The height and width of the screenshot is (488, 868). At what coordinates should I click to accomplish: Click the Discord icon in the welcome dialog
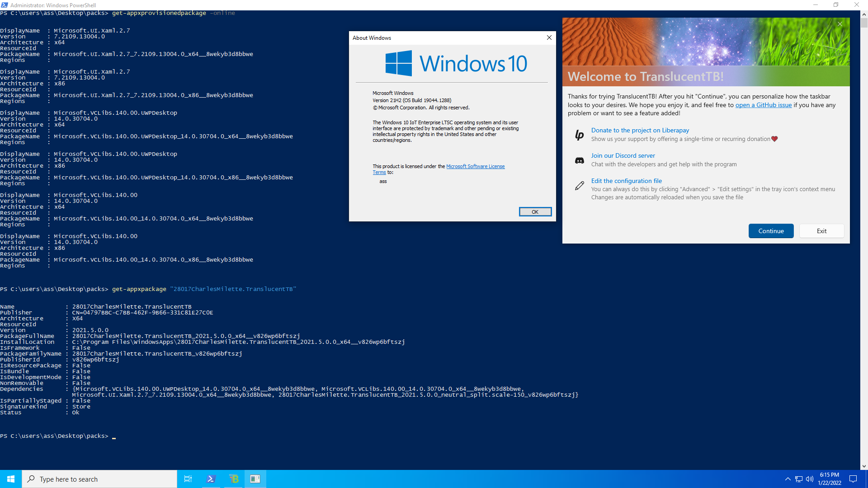tap(579, 160)
